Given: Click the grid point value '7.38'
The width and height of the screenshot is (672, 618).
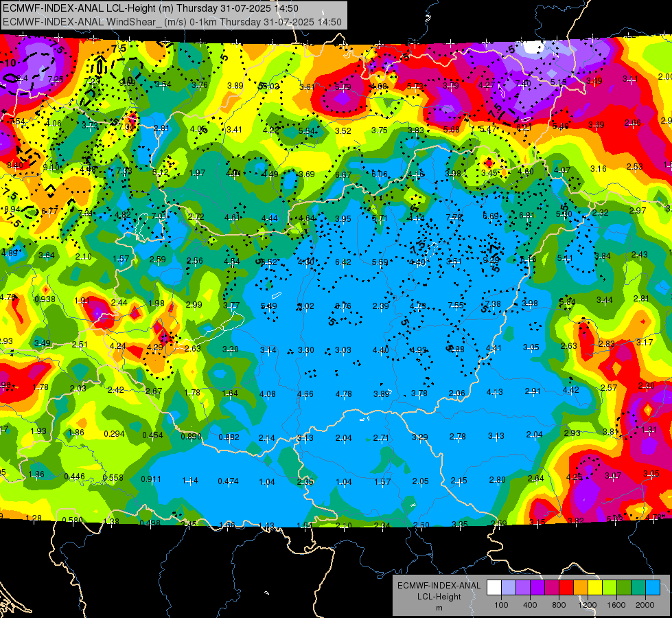Looking at the screenshot, I should [x=493, y=304].
